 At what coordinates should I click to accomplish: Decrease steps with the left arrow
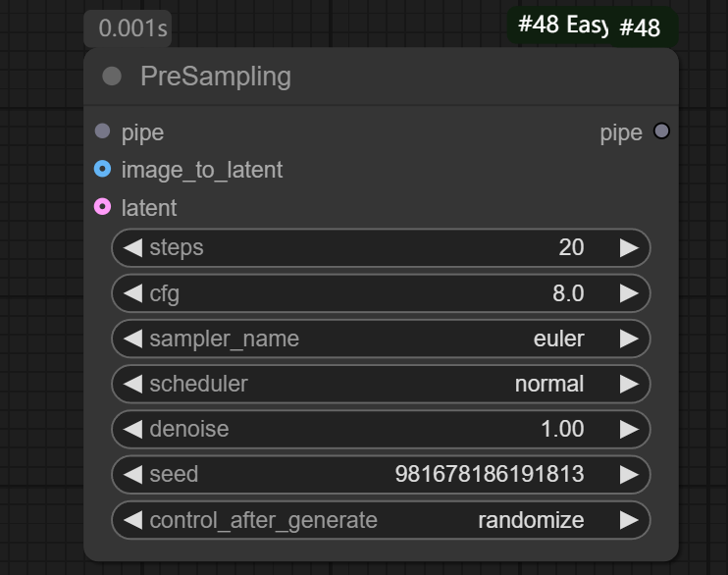pyautogui.click(x=131, y=247)
